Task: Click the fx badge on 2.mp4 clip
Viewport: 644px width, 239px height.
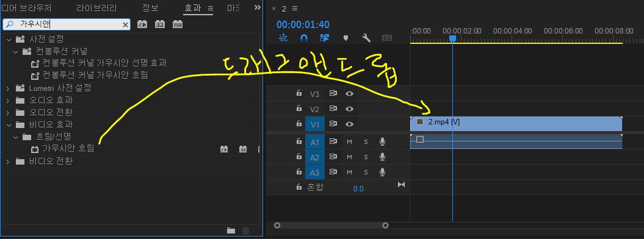Action: [x=420, y=122]
